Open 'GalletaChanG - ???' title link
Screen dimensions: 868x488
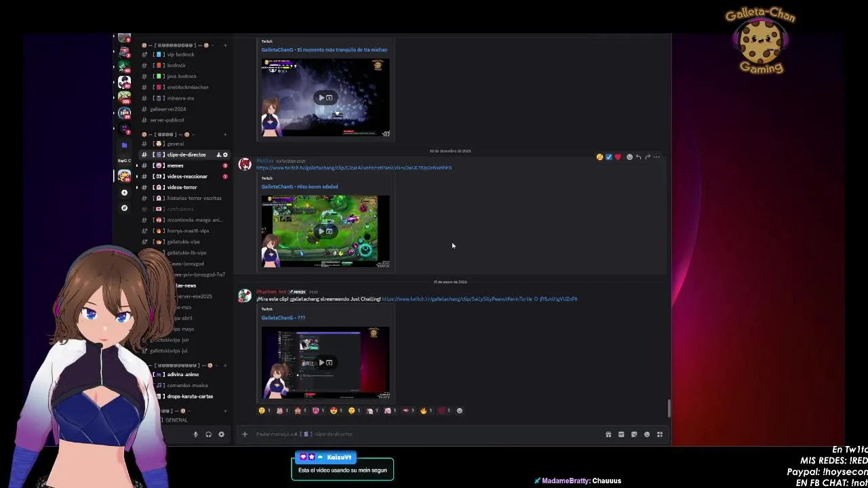click(283, 317)
